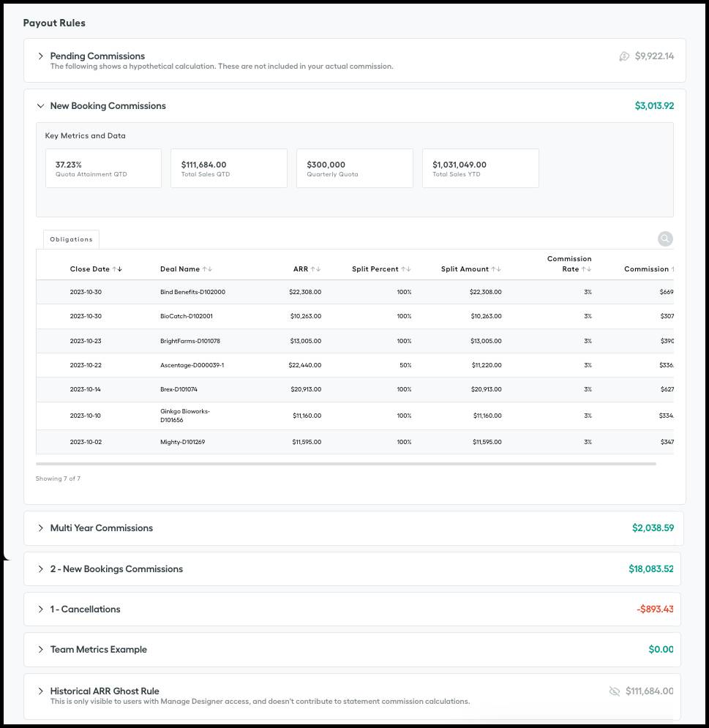709x728 pixels.
Task: Click the $0.00 Team Metrics total
Action: 661,650
